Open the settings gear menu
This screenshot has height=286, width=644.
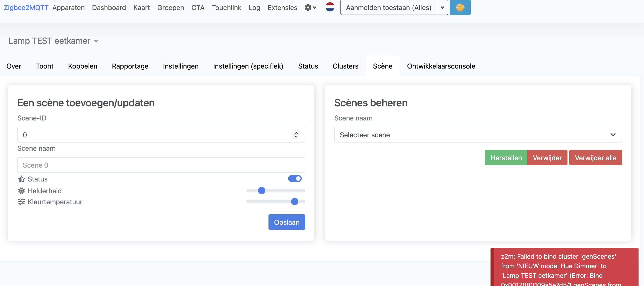click(x=311, y=8)
